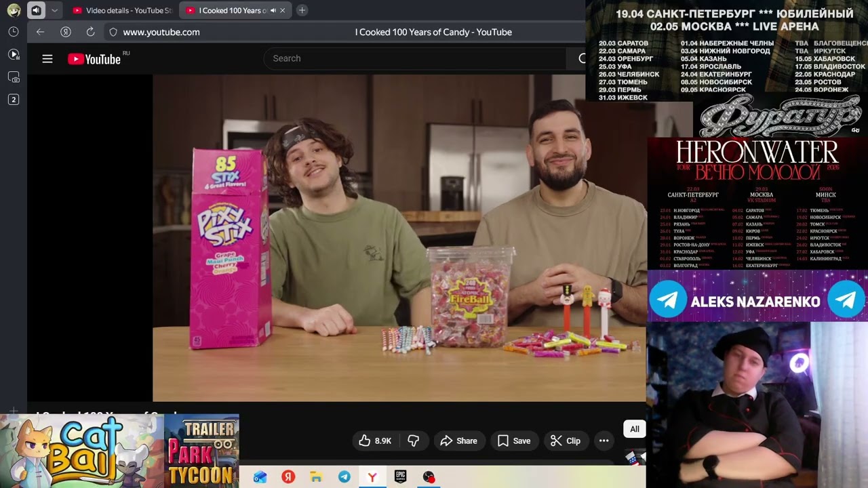The width and height of the screenshot is (868, 488).
Task: Open Yandex app in the taskbar
Action: tap(288, 477)
